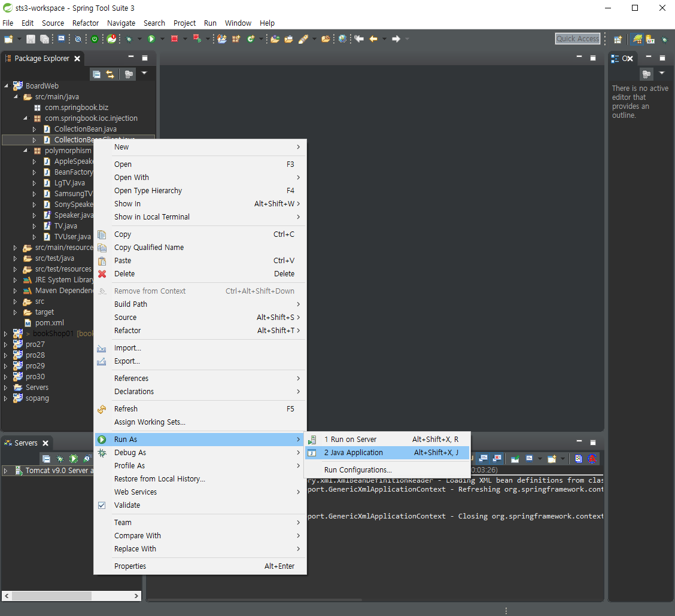Click the New Java Class icon
675x616 pixels.
(x=251, y=39)
